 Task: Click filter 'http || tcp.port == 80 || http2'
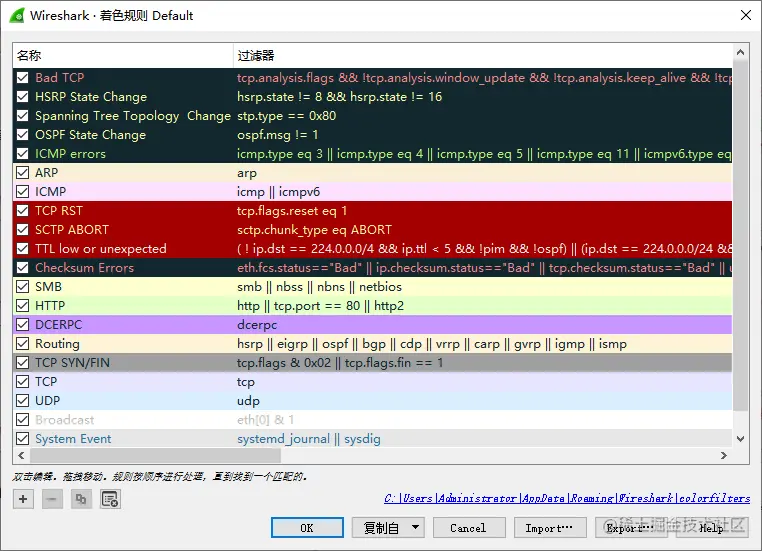[x=320, y=306]
